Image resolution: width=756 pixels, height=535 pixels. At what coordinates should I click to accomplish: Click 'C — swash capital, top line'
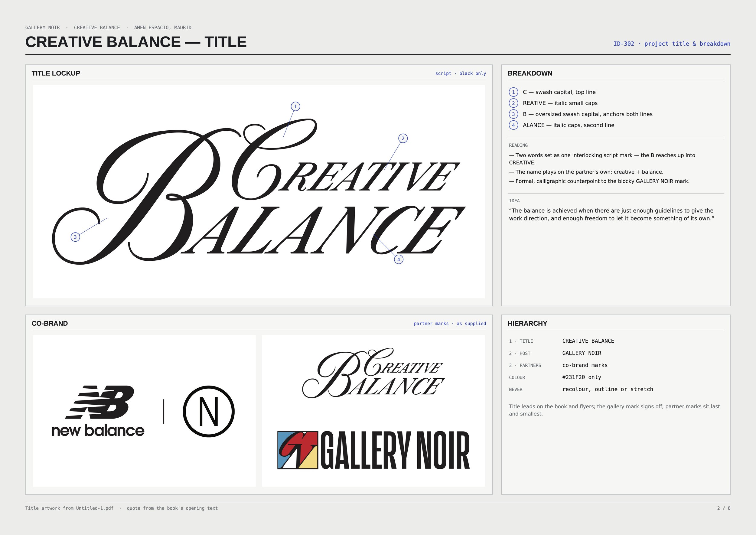pyautogui.click(x=559, y=92)
